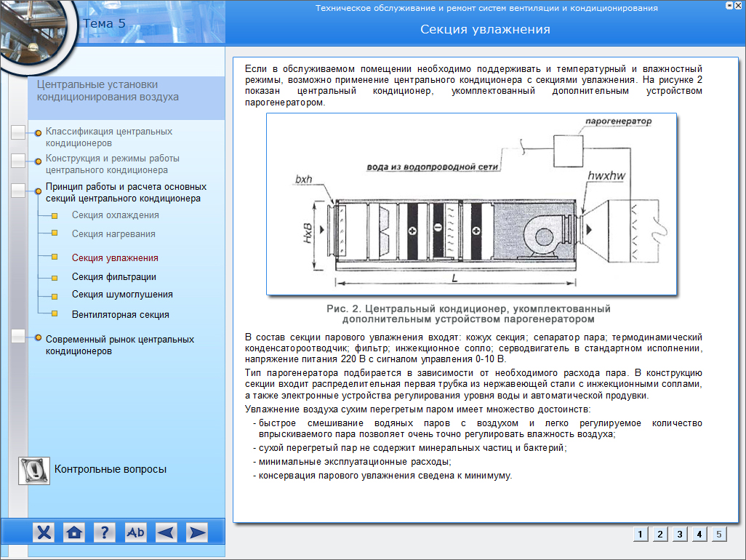Open Секция шумоглушения subsection

[122, 295]
